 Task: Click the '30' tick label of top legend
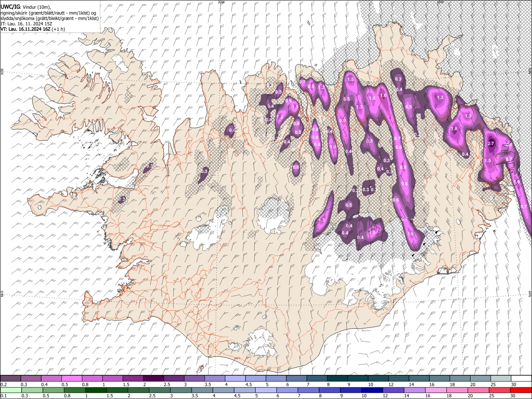[x=514, y=384]
